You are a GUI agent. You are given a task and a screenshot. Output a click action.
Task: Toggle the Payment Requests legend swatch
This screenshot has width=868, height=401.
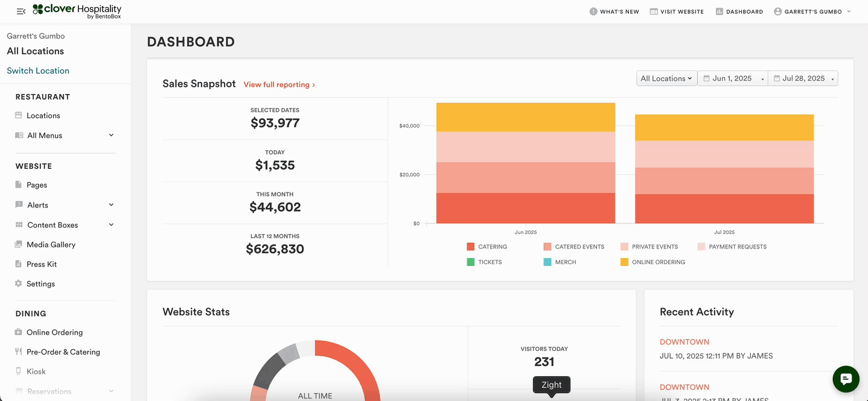701,247
